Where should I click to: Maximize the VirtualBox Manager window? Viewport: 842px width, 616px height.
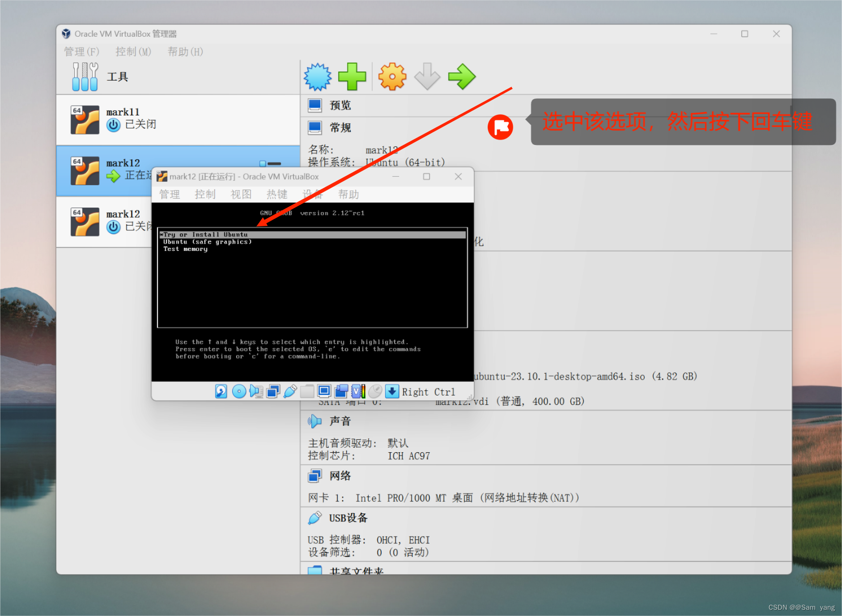pyautogui.click(x=744, y=34)
